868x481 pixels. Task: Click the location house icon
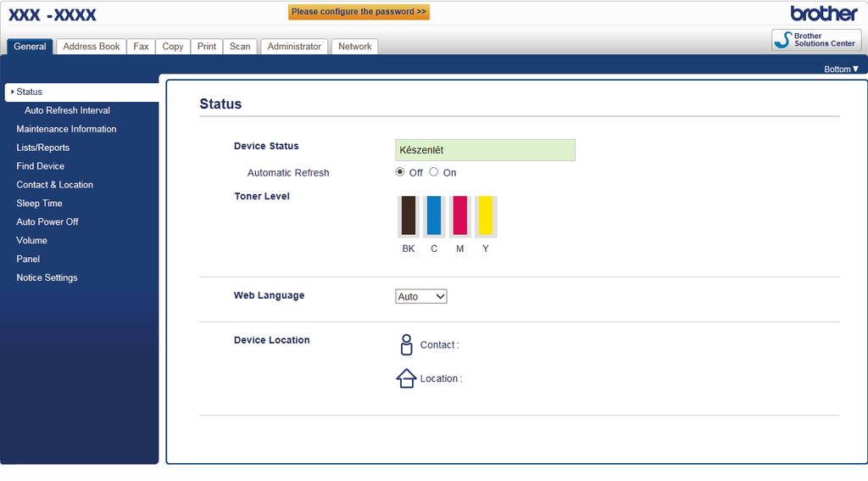[406, 378]
